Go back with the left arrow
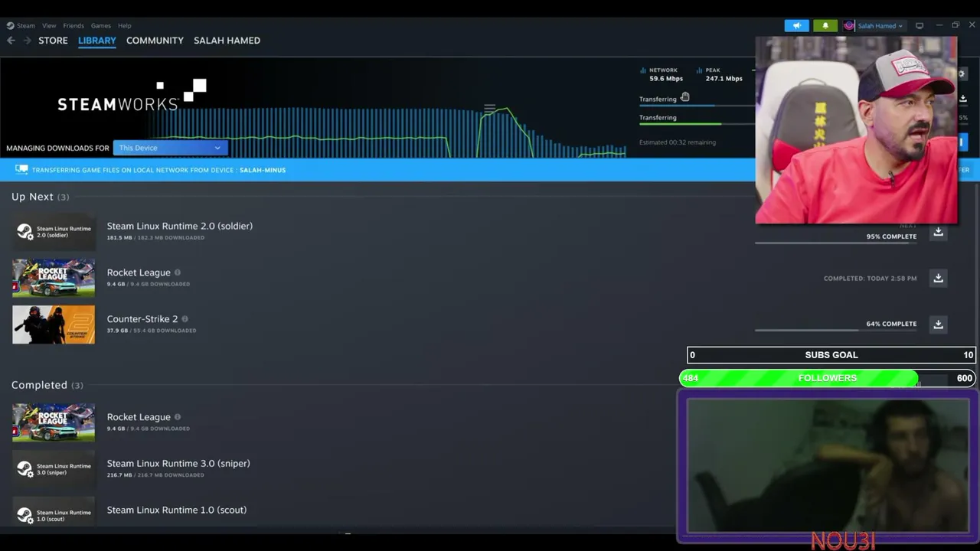Screen dimensions: 980x551 tap(11, 41)
